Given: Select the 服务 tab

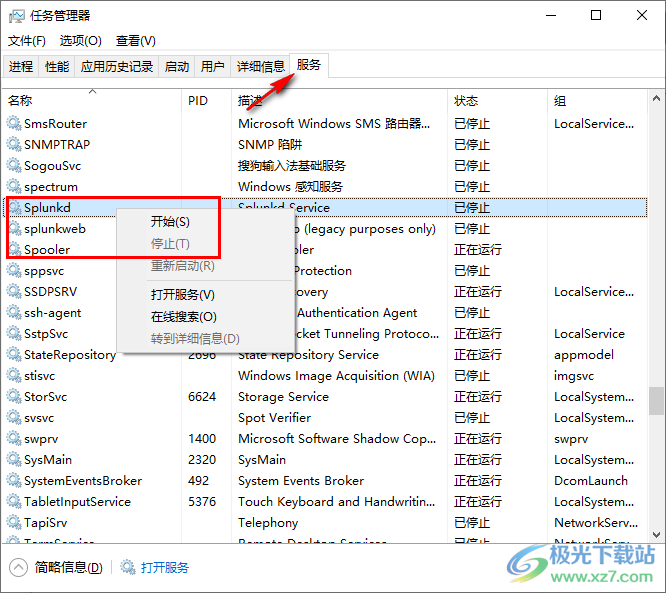Looking at the screenshot, I should (308, 65).
